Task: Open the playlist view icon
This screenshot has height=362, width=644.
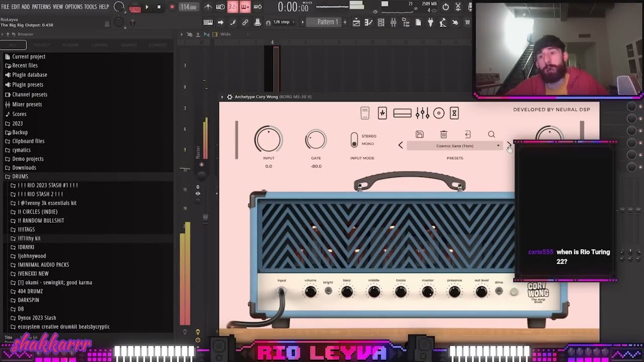Action: tap(356, 22)
